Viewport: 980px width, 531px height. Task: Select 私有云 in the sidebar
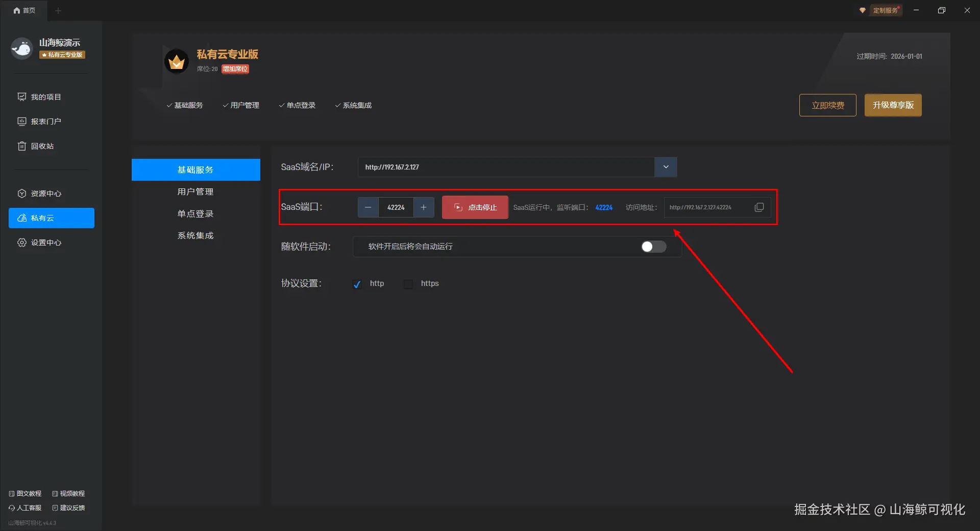(52, 218)
